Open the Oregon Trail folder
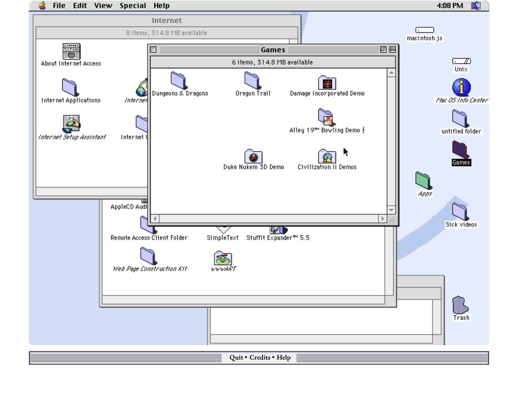Viewport: 518px width, 420px height. click(252, 80)
